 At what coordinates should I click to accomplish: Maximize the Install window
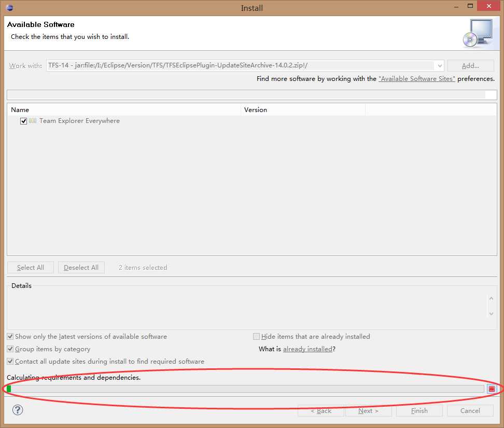(470, 6)
